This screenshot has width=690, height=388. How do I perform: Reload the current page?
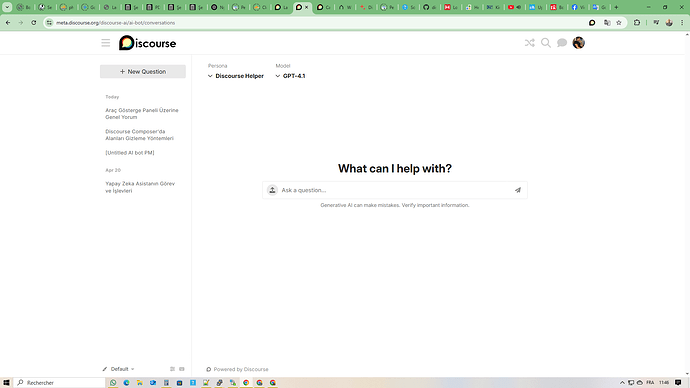[x=33, y=22]
